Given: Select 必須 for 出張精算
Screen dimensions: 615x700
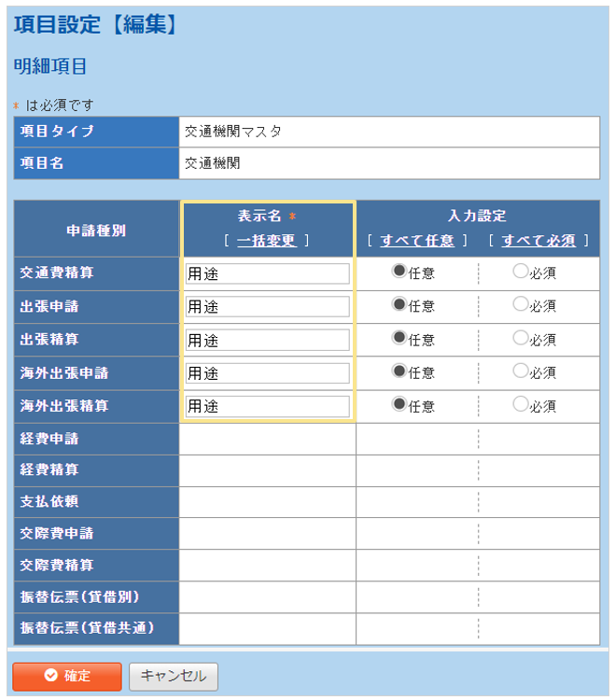Looking at the screenshot, I should 520,338.
